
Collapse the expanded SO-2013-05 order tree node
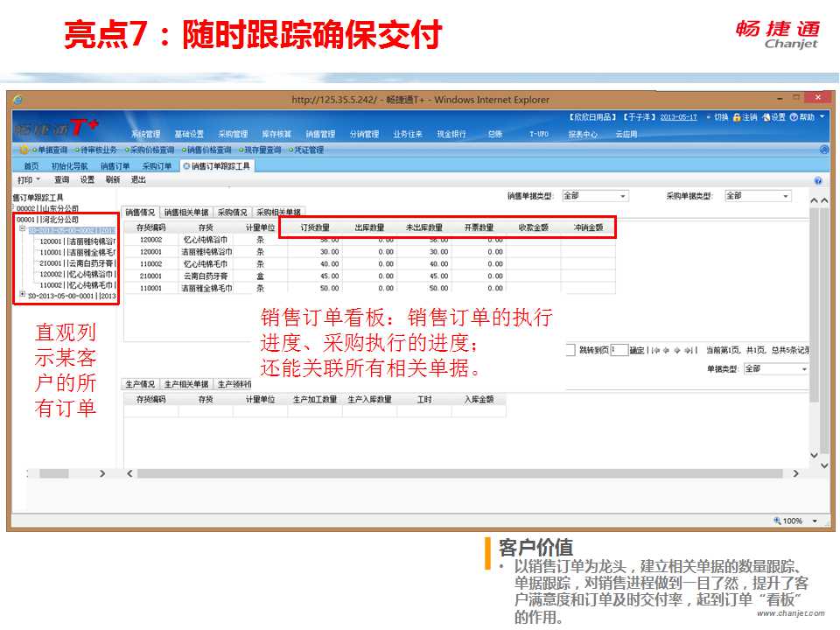22,230
